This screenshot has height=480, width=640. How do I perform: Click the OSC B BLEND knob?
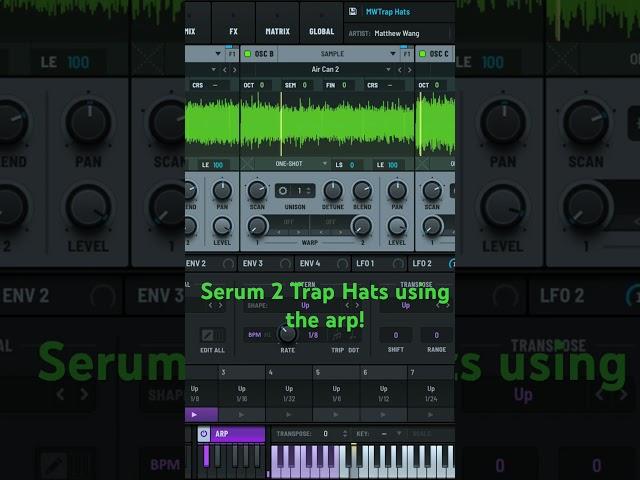(362, 191)
